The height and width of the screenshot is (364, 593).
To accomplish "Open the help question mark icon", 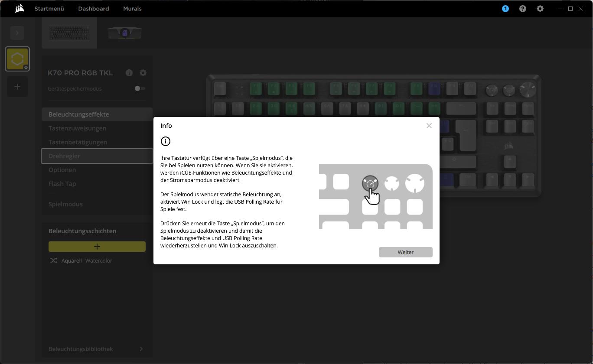I will (x=522, y=9).
